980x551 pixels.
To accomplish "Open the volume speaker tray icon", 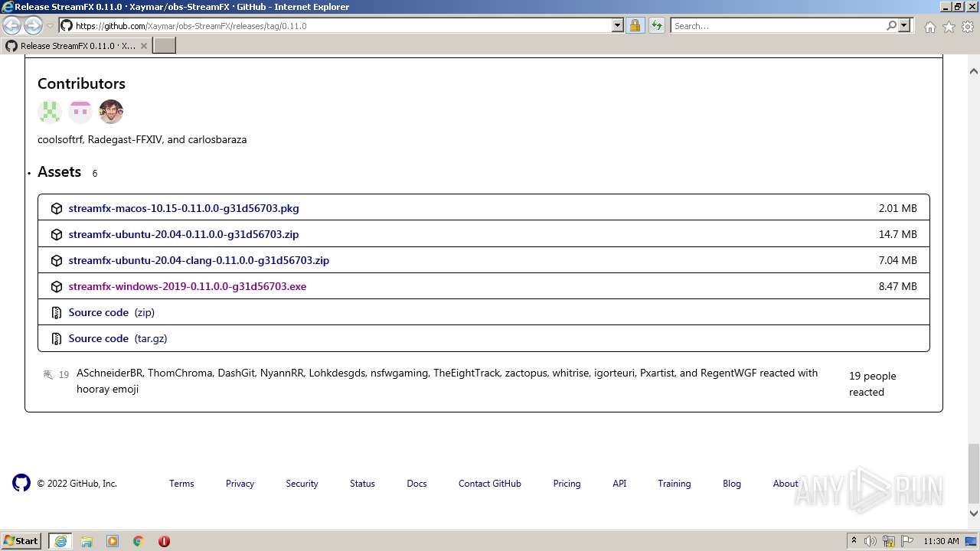I will pyautogui.click(x=871, y=541).
